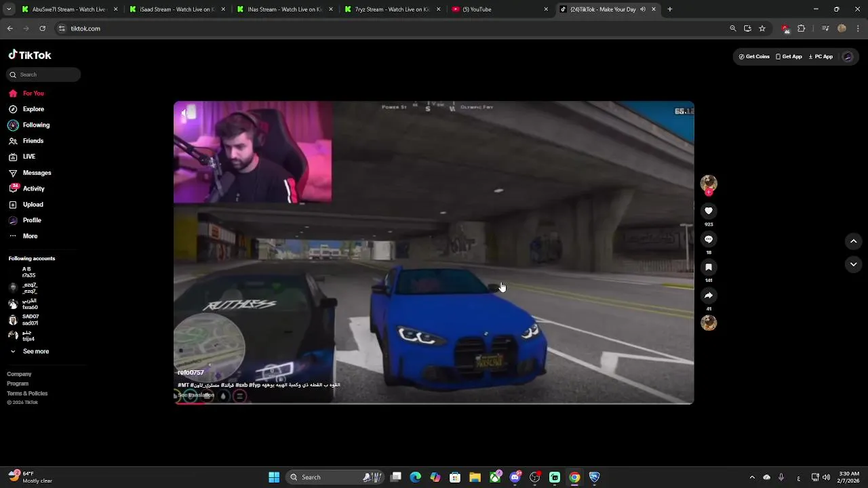This screenshot has width=868, height=488.
Task: Click Get Coins button
Action: tap(754, 57)
